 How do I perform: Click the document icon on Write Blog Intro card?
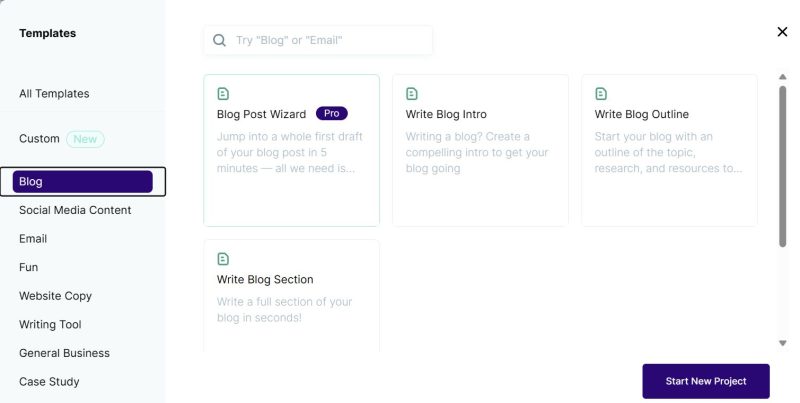click(x=412, y=94)
